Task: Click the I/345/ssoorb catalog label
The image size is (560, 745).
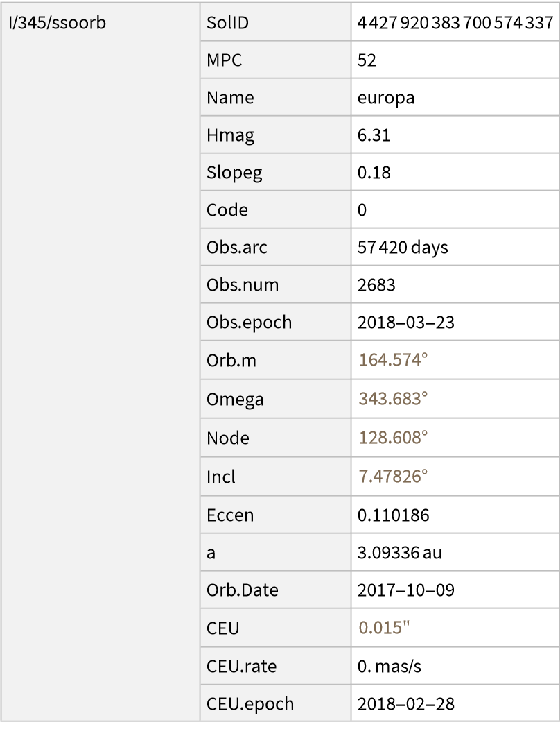Action: (x=56, y=22)
